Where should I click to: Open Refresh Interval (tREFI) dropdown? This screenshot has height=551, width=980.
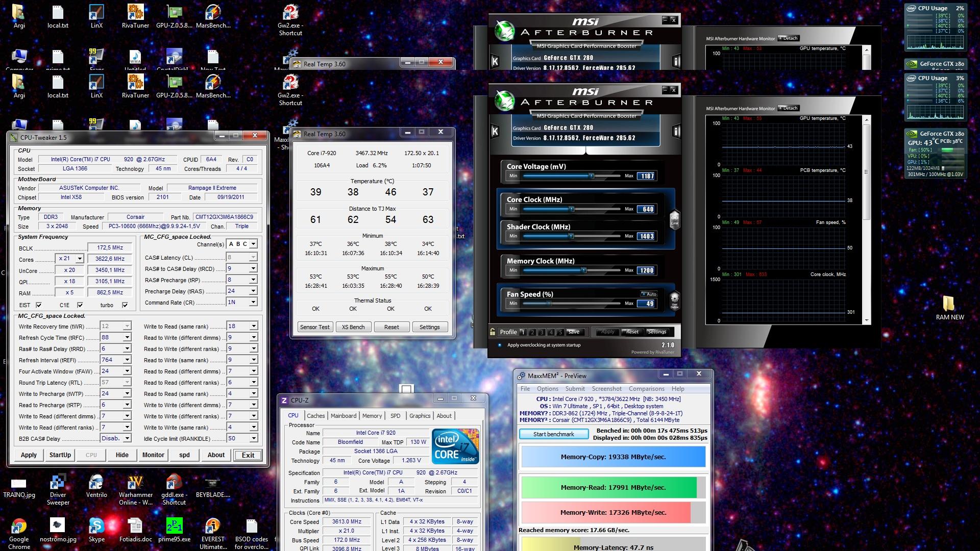[127, 360]
